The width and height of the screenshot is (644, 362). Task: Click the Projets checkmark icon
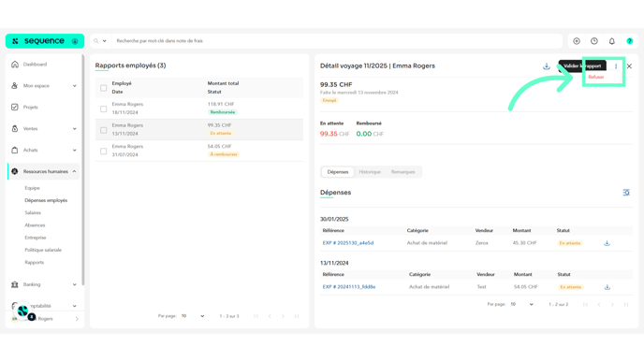(x=15, y=107)
